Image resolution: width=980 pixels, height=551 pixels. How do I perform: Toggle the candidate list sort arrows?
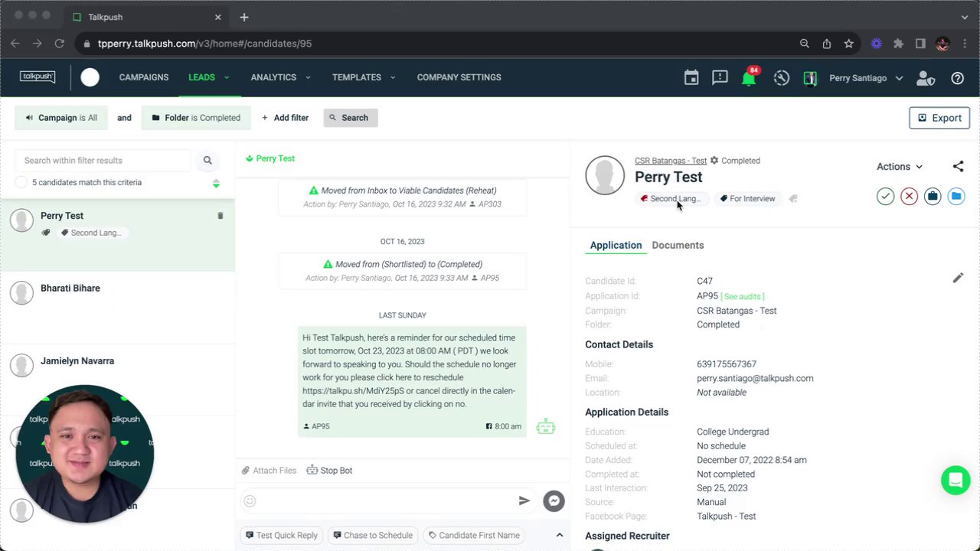click(x=216, y=183)
